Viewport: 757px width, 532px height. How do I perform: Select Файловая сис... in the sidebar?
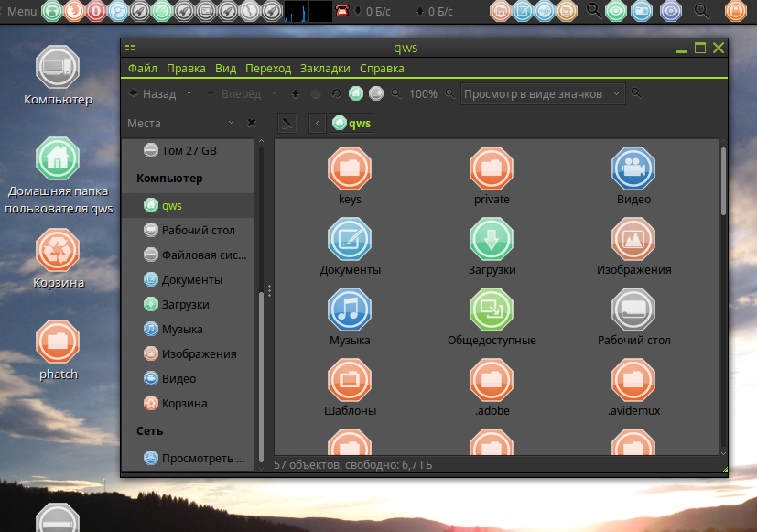pos(188,255)
